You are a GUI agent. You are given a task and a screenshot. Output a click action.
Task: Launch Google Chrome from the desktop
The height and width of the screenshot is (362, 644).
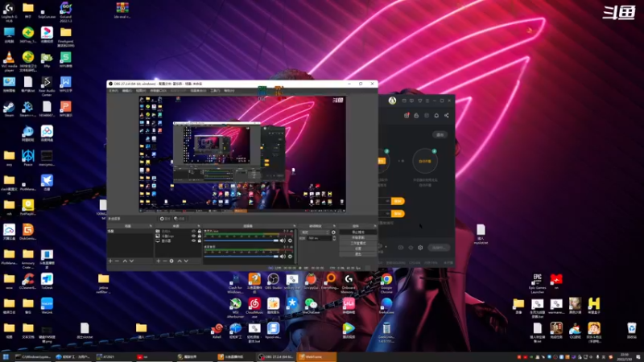coord(386,283)
